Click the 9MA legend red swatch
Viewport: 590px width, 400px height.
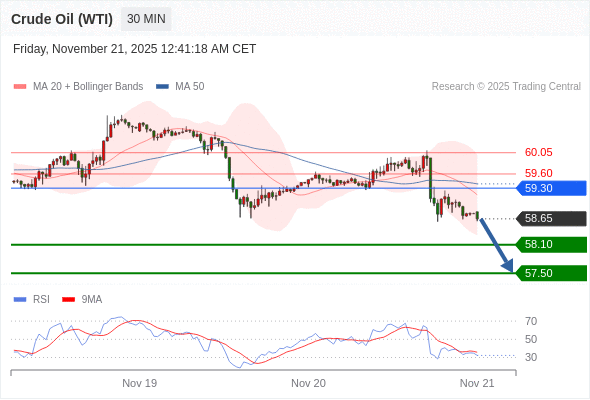coord(68,300)
